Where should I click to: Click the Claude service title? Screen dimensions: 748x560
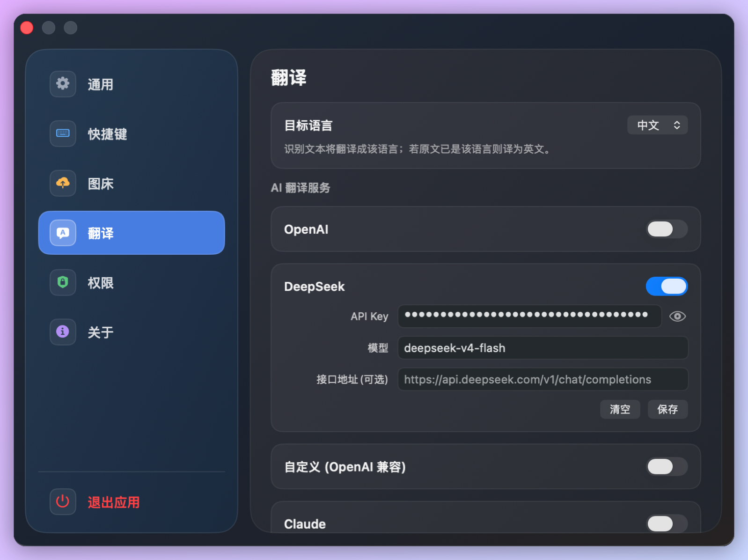(305, 524)
